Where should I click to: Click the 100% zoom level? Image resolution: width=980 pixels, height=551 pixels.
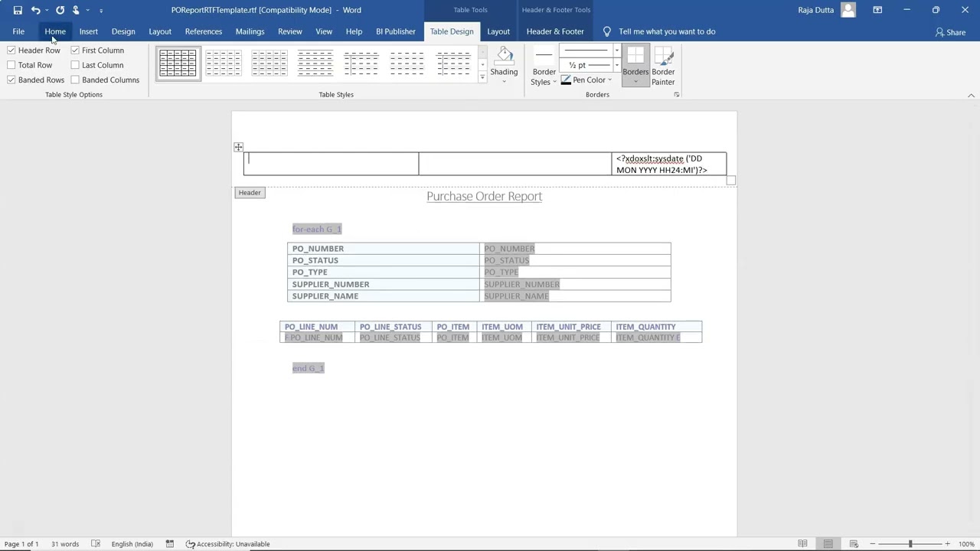(966, 544)
